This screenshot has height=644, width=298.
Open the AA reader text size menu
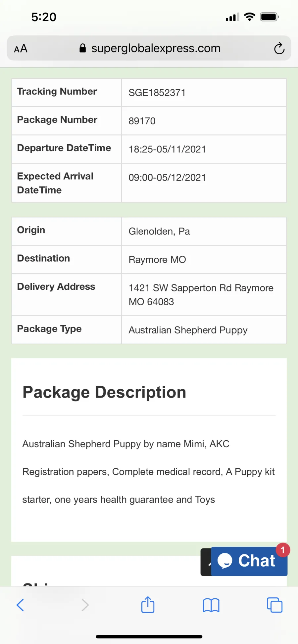[x=21, y=49]
